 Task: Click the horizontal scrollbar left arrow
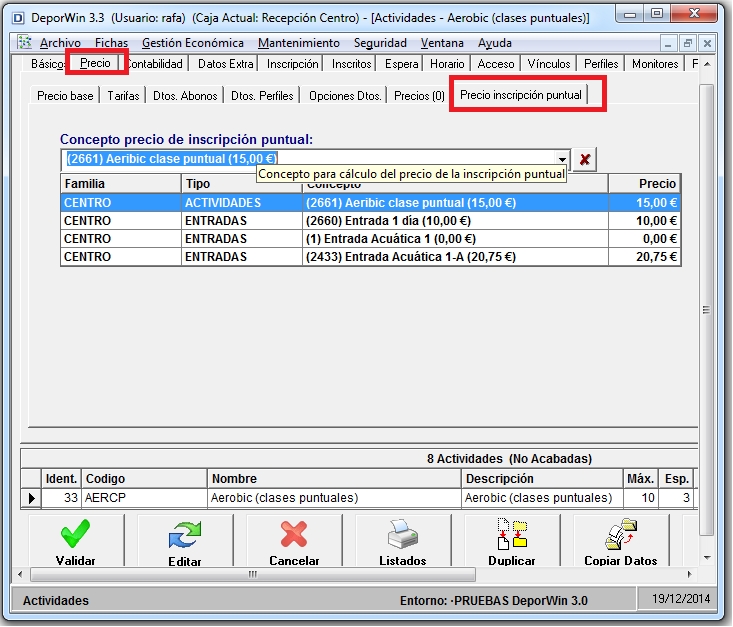pos(20,574)
